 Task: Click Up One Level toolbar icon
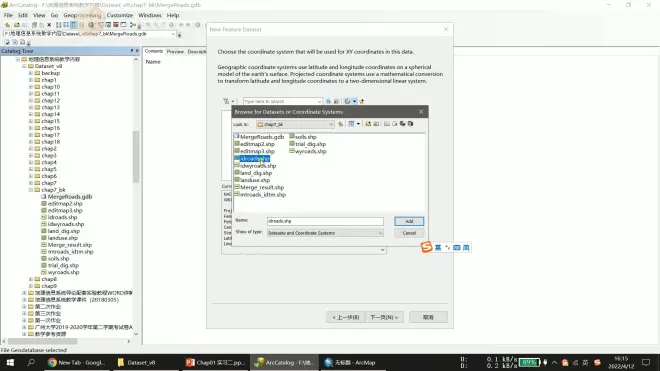point(8,25)
